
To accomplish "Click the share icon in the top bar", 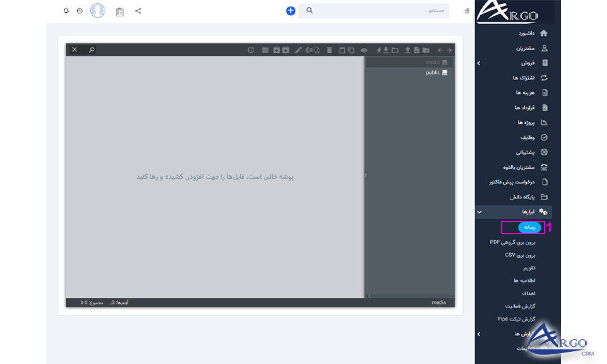I will point(138,10).
